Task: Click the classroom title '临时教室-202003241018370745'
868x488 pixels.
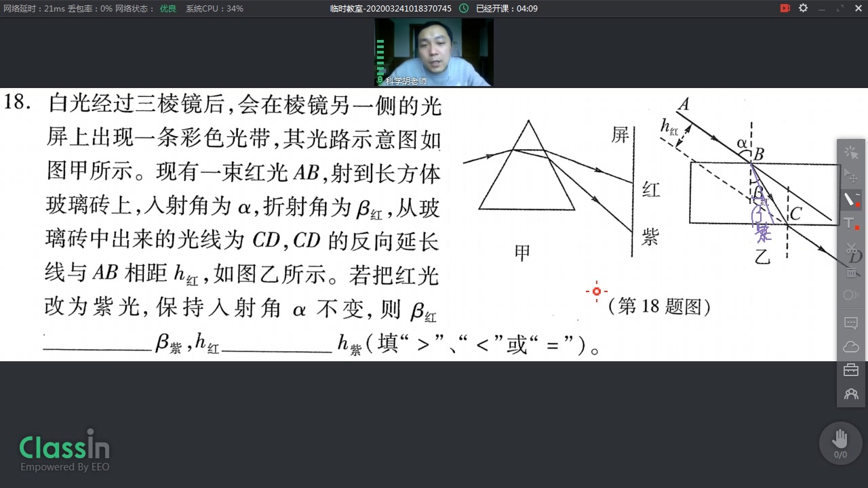Action: pos(390,9)
